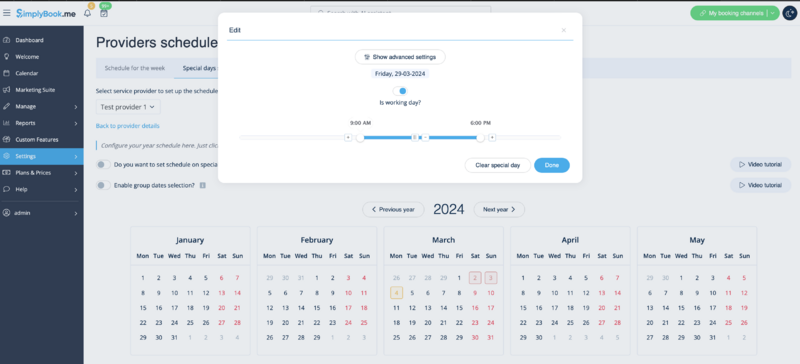Expand the Settings submenu chevron

click(x=76, y=156)
